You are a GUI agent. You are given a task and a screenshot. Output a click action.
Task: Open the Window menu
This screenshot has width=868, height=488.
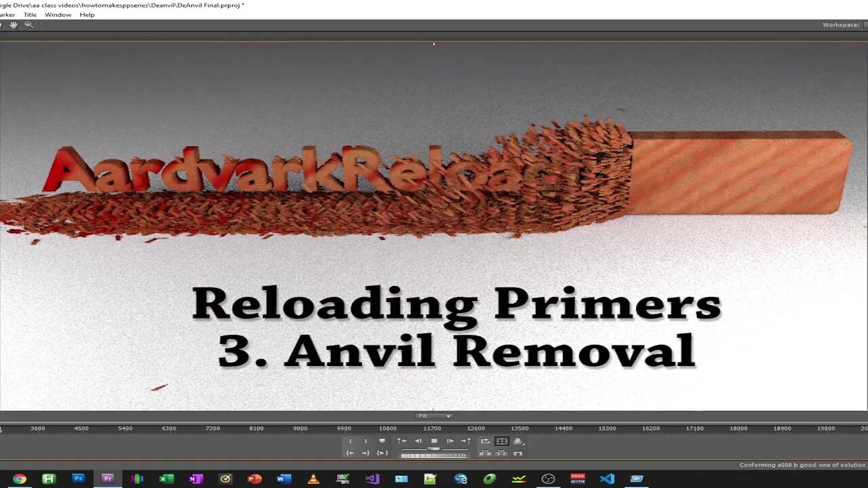58,14
